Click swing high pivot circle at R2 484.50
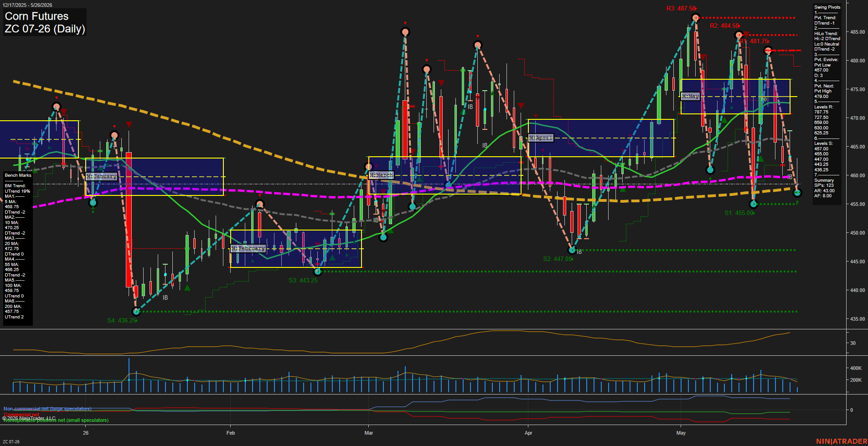The image size is (868, 446). (x=739, y=35)
